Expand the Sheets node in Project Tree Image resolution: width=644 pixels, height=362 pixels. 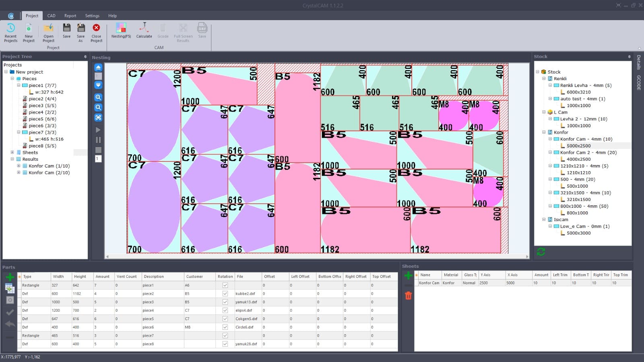point(12,153)
